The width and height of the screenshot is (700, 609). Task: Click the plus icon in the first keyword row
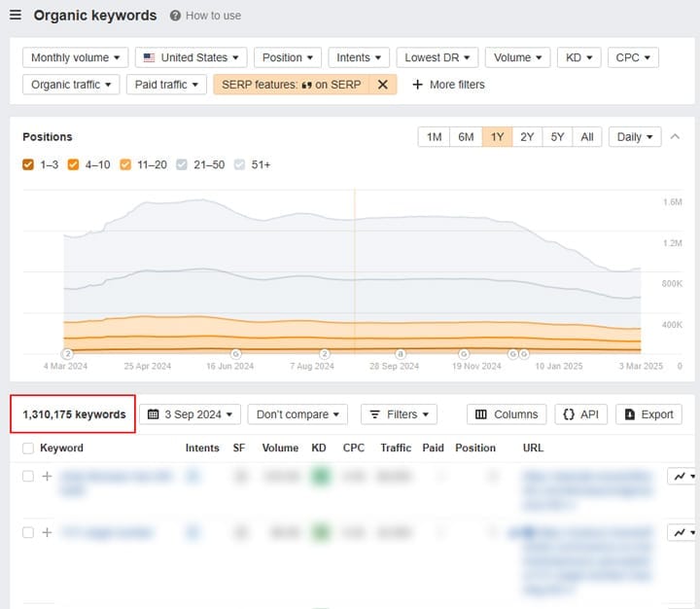click(x=47, y=477)
